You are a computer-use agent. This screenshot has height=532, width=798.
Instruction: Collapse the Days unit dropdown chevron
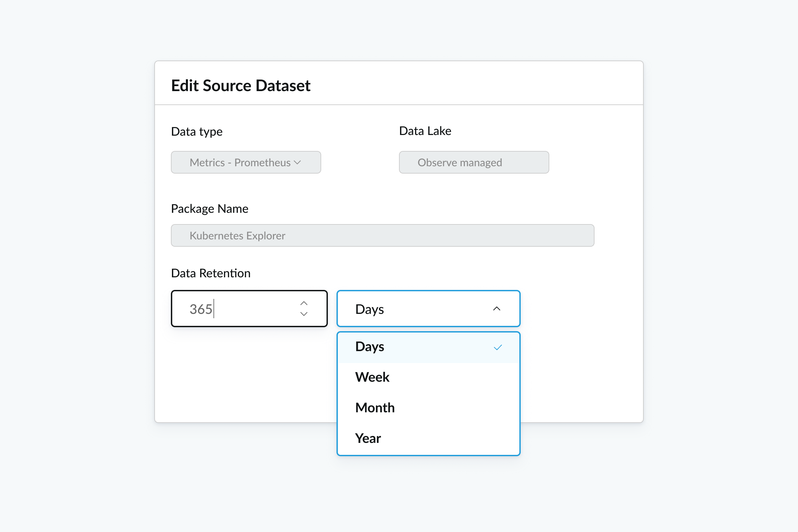(496, 309)
